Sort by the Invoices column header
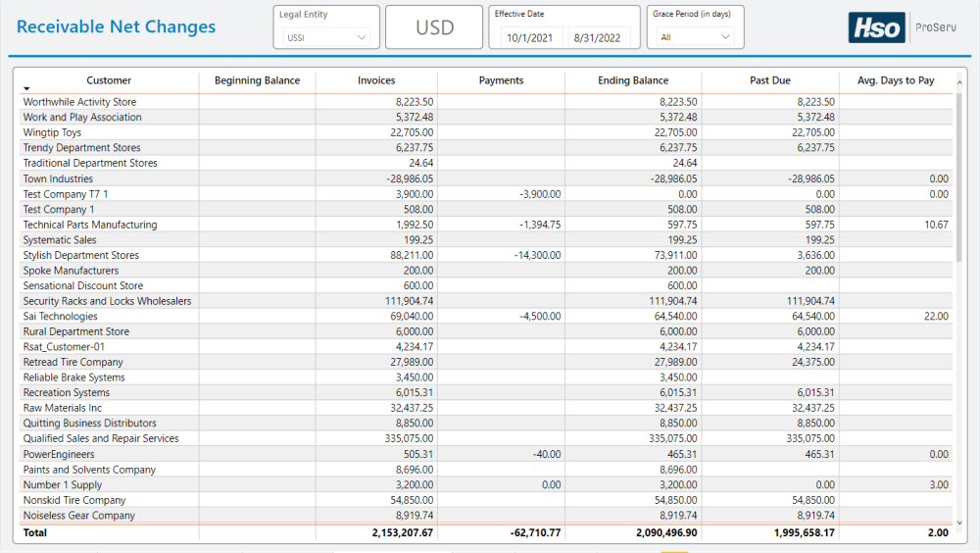The image size is (980, 553). 376,80
